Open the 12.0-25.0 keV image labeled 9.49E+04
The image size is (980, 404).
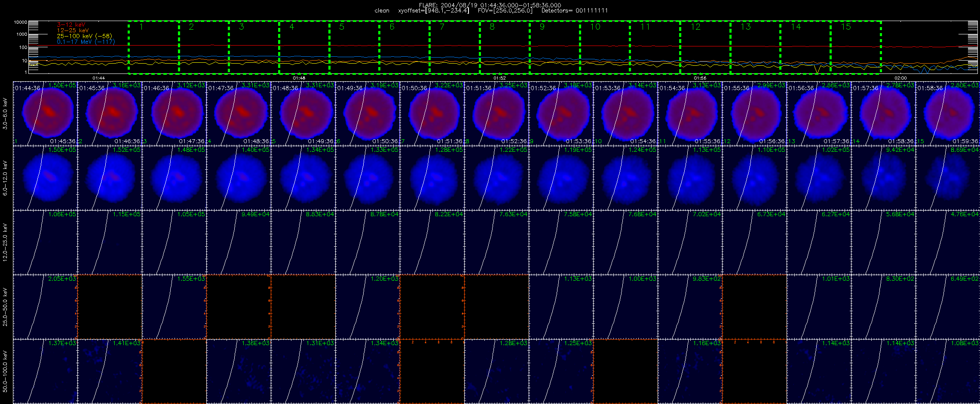pyautogui.click(x=239, y=242)
